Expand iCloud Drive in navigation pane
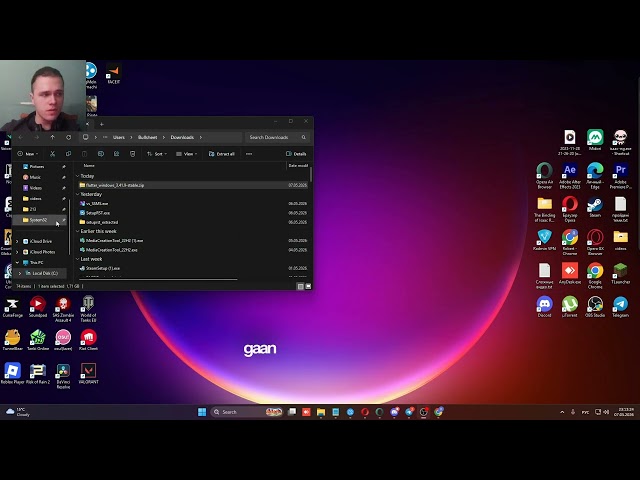Image resolution: width=640 pixels, height=480 pixels. (x=18, y=241)
